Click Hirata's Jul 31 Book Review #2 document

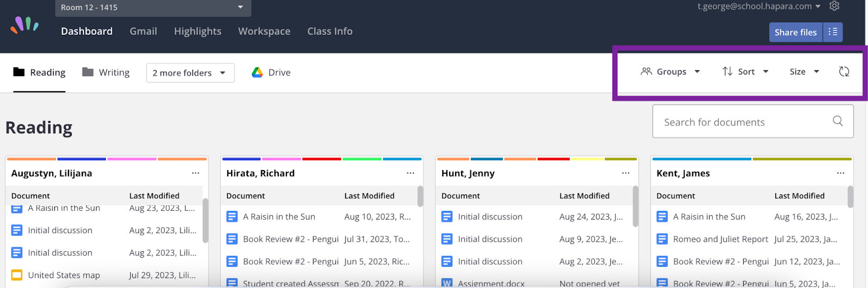pyautogui.click(x=291, y=239)
